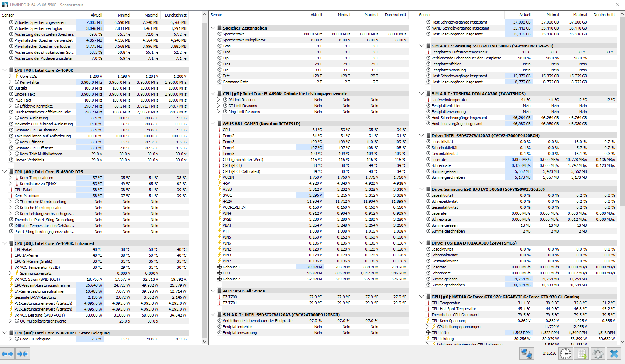This screenshot has height=364, width=625.
Task: Click the collapse columns arrows button
Action: coord(22,354)
